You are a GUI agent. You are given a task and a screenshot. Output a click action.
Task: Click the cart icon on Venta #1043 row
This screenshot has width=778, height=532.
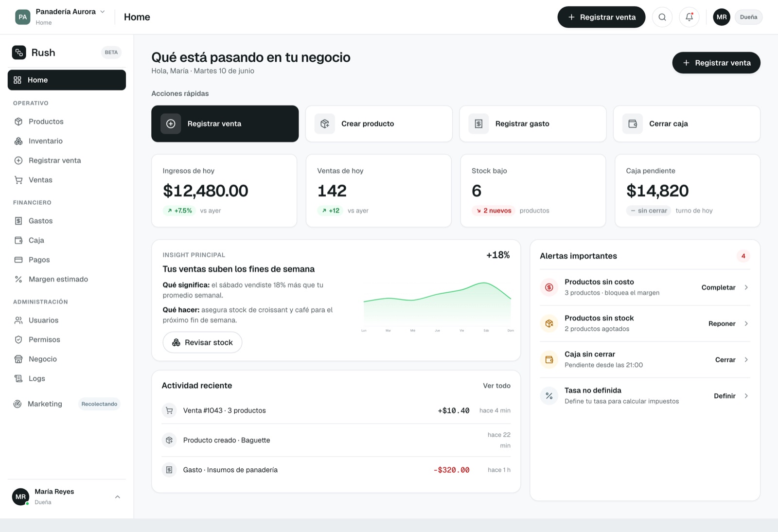point(169,410)
